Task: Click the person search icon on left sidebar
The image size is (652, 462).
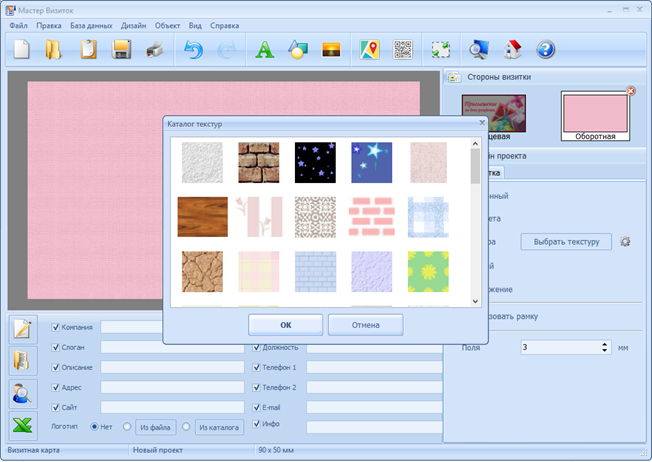Action: 23,393
